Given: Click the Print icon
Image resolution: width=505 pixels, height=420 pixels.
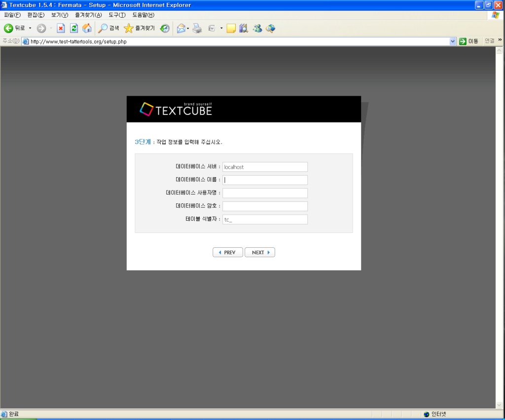Looking at the screenshot, I should coord(197,28).
